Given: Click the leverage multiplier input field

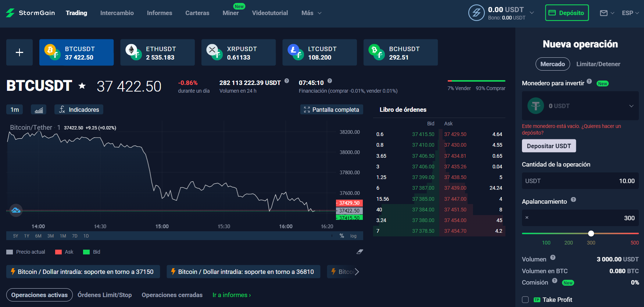Looking at the screenshot, I should point(580,218).
